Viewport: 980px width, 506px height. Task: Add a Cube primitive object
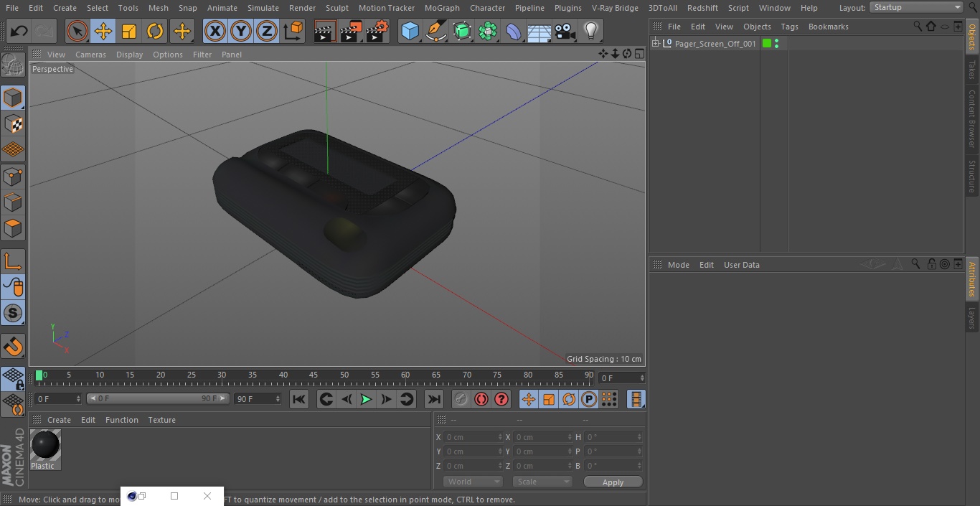click(x=410, y=31)
